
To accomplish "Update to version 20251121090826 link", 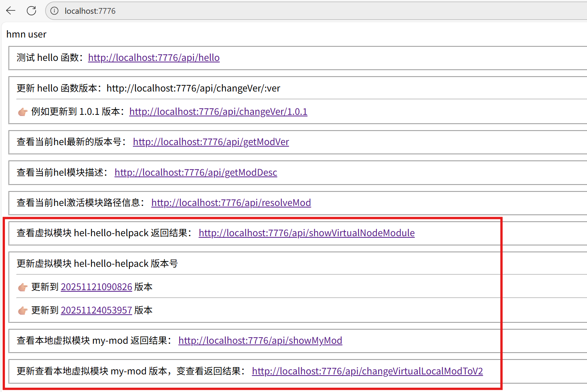I will [96, 287].
